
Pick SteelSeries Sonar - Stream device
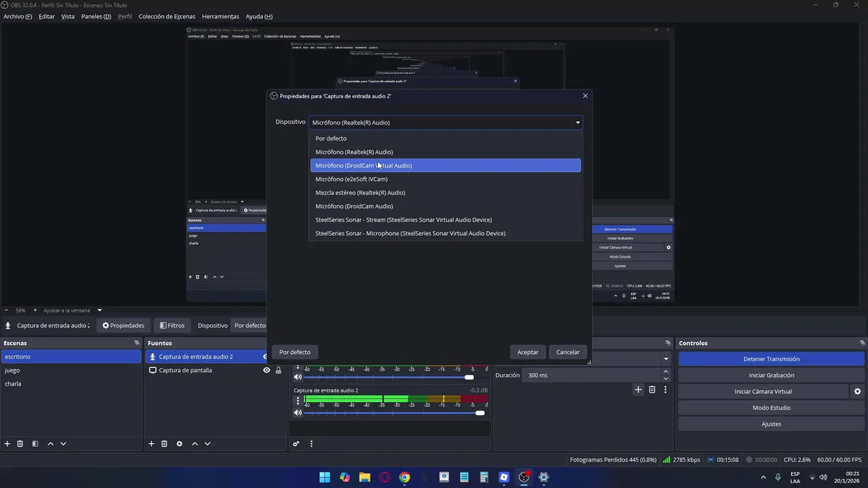446,220
